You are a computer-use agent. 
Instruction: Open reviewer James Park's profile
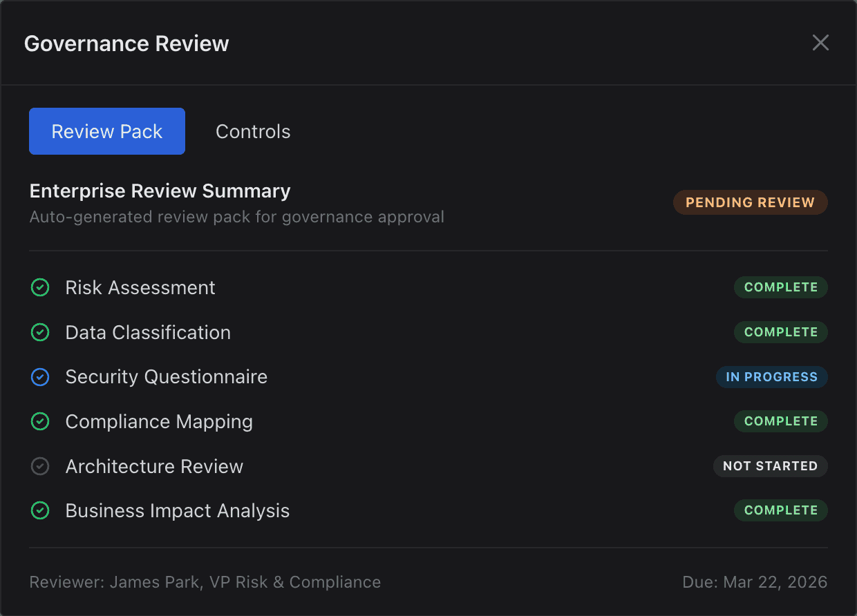(205, 582)
